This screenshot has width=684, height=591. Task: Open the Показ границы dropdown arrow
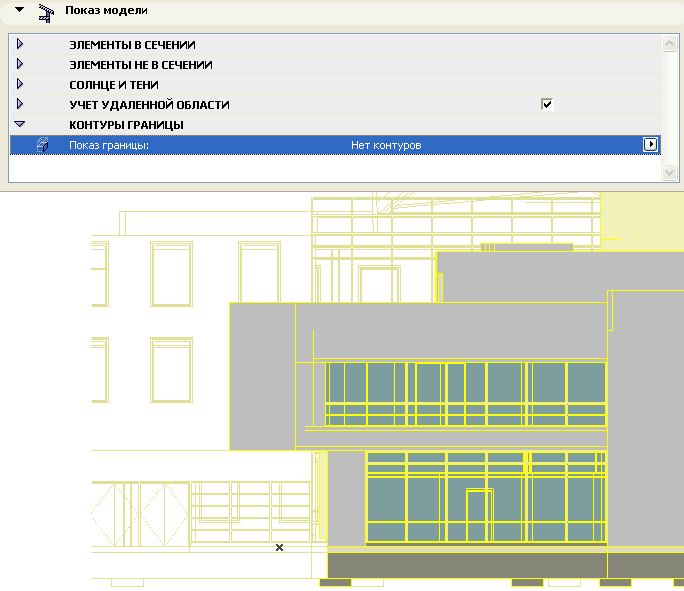[x=650, y=144]
